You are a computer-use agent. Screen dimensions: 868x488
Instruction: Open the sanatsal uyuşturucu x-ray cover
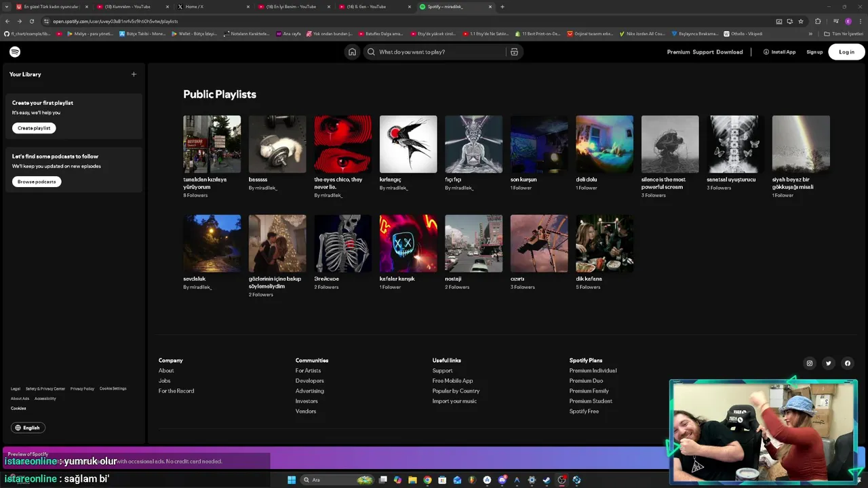coord(735,144)
